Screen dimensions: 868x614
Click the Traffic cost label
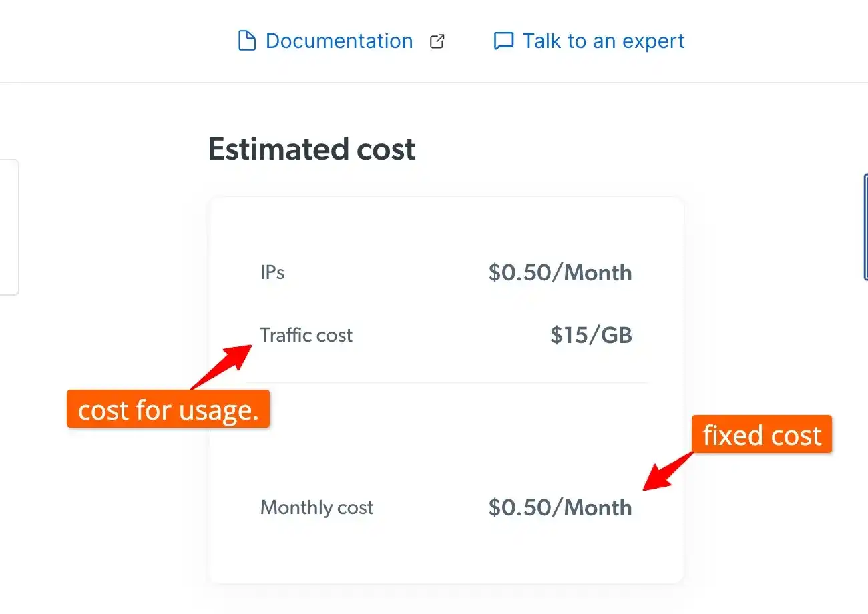[306, 335]
